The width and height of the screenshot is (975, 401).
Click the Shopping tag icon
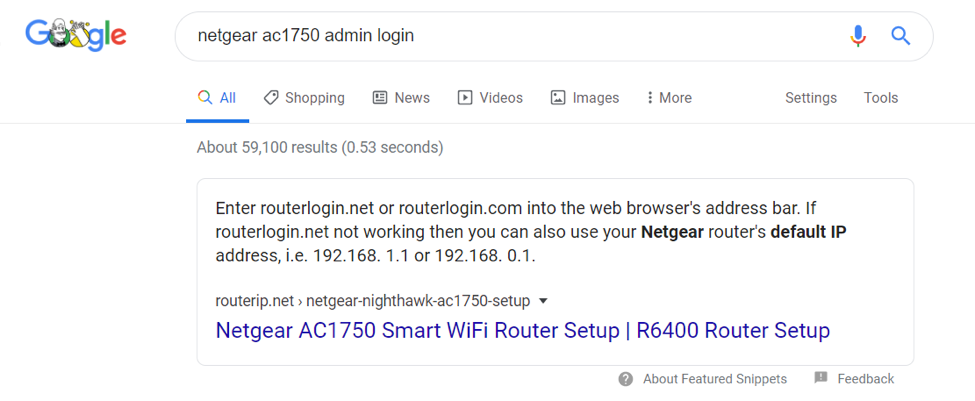(270, 98)
